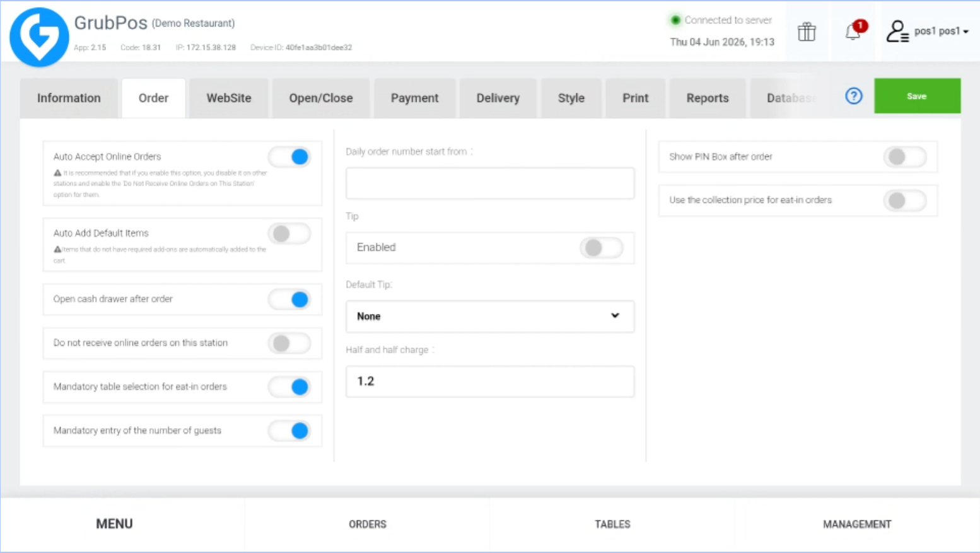Click the Half and half charge field
Viewport: 980px width, 553px height.
point(490,381)
